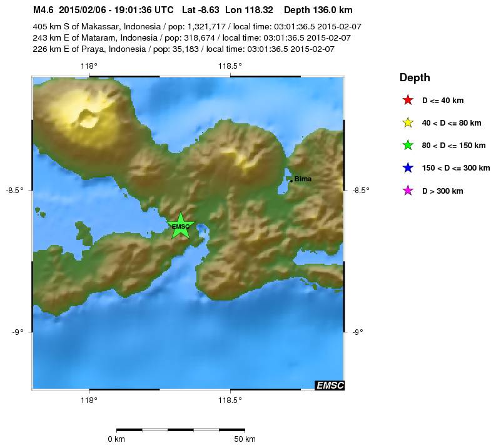This screenshot has width=496, height=448.
Task: Click the left -9° latitude label
Action: [18, 332]
